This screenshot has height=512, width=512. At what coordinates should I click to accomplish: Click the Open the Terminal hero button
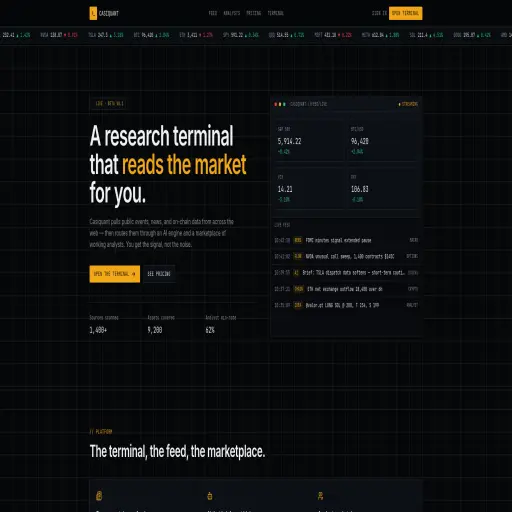(x=115, y=274)
